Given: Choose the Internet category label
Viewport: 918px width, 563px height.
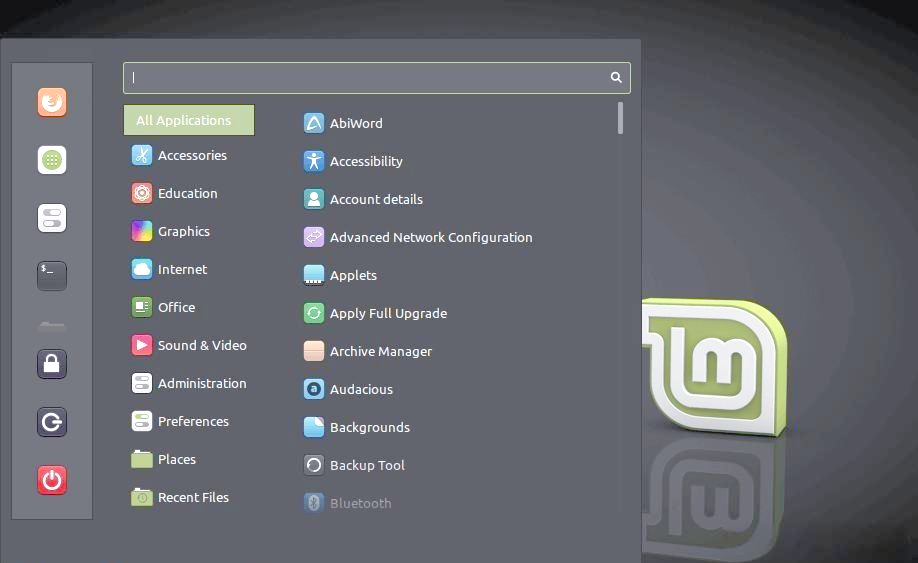Looking at the screenshot, I should [x=182, y=269].
